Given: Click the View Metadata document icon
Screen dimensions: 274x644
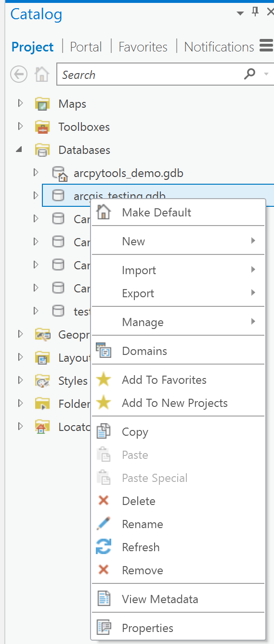Looking at the screenshot, I should [x=104, y=599].
